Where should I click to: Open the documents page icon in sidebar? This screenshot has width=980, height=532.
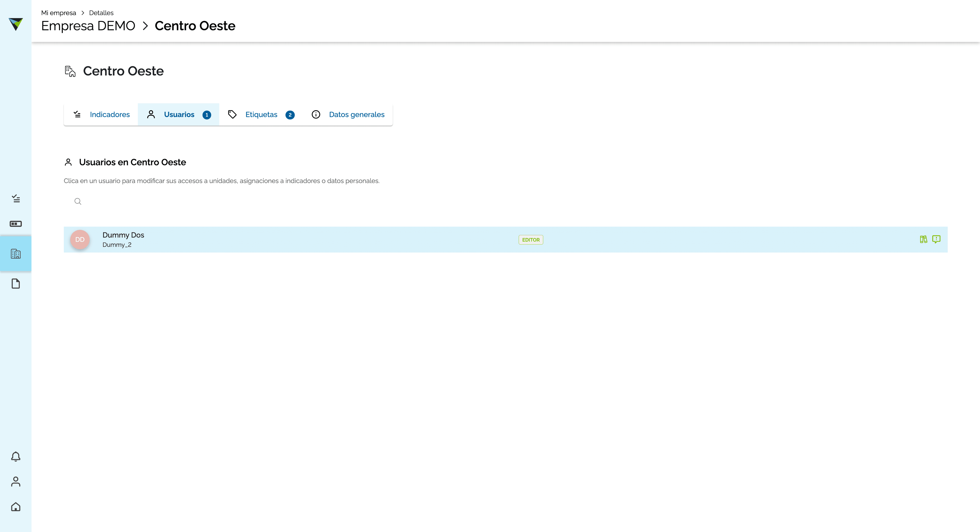point(16,284)
